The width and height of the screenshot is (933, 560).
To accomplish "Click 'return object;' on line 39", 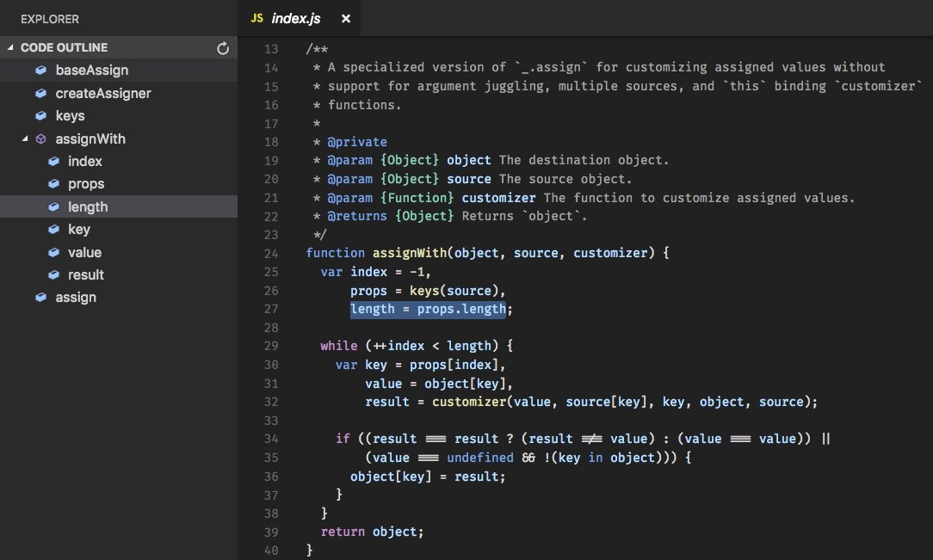I will pos(372,532).
